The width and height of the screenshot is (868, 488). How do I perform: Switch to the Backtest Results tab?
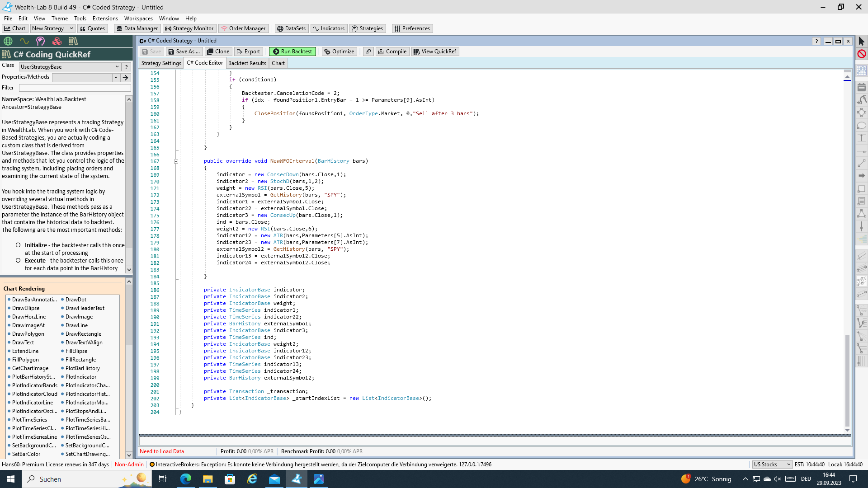tap(247, 63)
